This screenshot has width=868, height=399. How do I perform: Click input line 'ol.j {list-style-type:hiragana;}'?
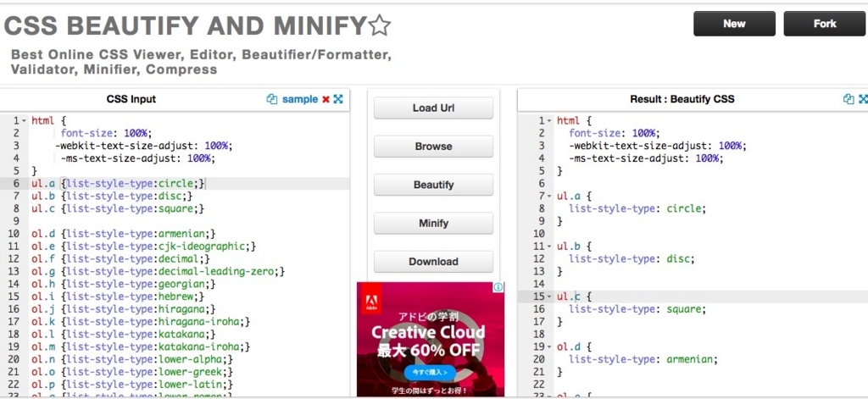tap(124, 309)
